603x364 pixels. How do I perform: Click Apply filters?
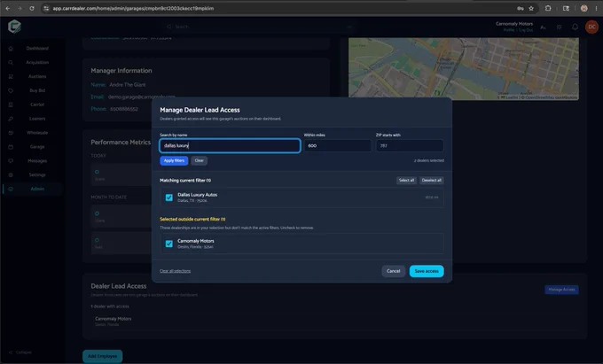(x=174, y=160)
